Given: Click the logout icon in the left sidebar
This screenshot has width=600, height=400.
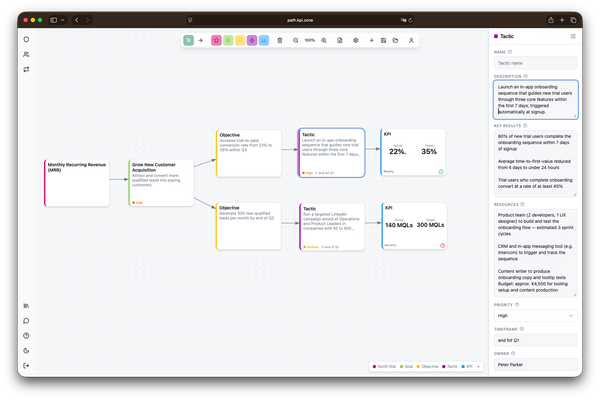Looking at the screenshot, I should coord(26,367).
